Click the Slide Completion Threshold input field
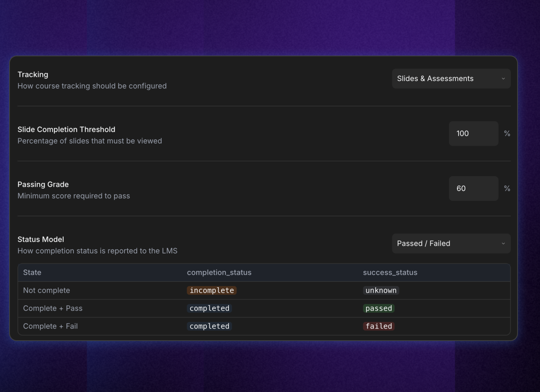The width and height of the screenshot is (540, 392). pos(473,134)
